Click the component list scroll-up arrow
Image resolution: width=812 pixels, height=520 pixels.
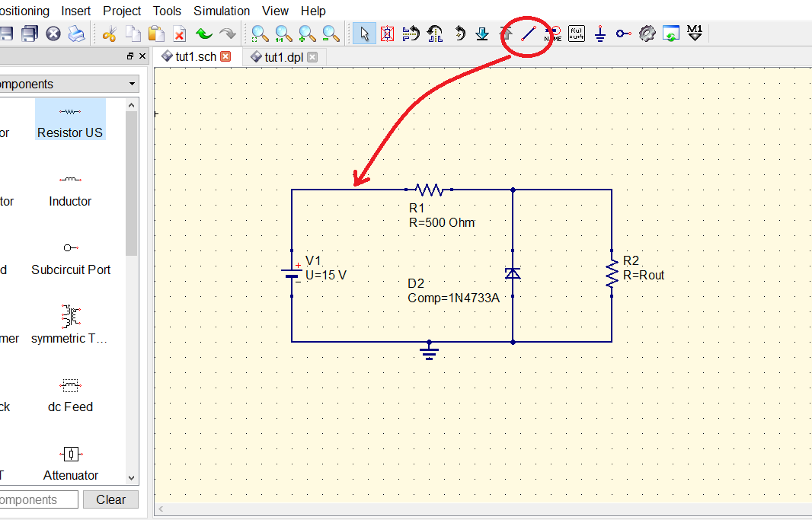tap(132, 106)
